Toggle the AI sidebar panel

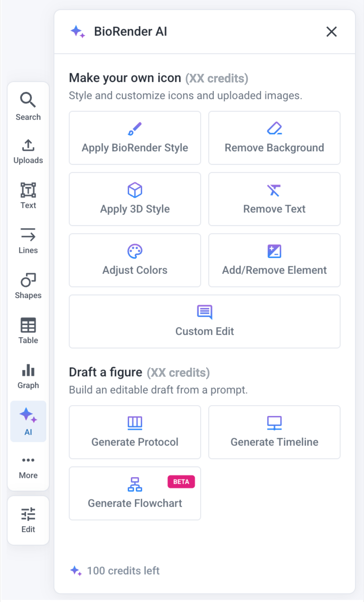[28, 421]
